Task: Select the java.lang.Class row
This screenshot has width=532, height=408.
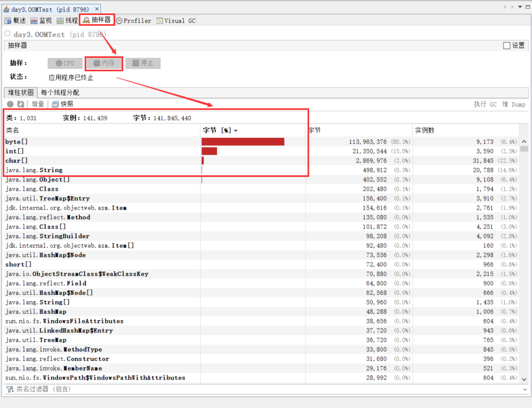Action: tap(261, 189)
